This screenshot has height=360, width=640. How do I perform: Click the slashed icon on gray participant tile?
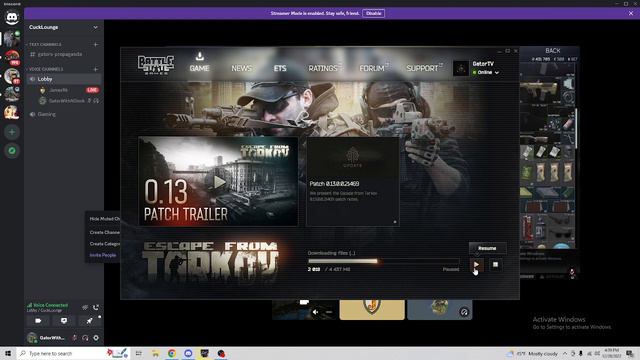tap(464, 312)
